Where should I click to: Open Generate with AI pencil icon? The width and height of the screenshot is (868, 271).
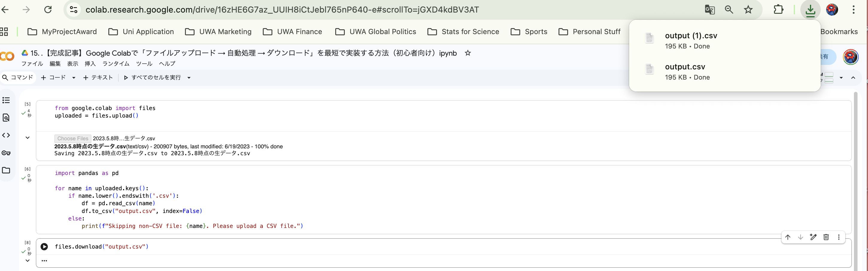point(814,237)
